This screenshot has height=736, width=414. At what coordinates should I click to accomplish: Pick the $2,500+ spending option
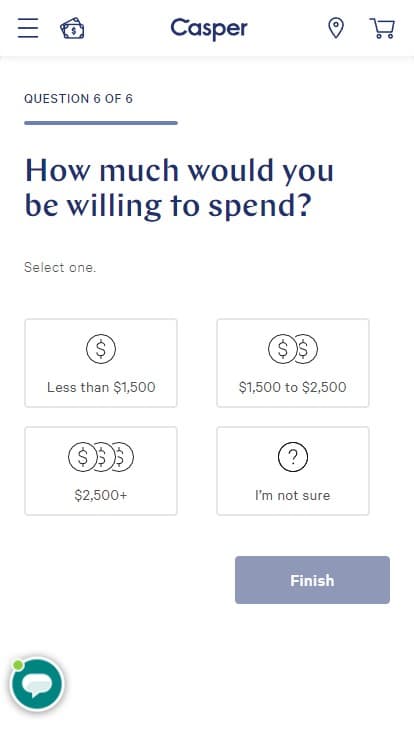[101, 471]
